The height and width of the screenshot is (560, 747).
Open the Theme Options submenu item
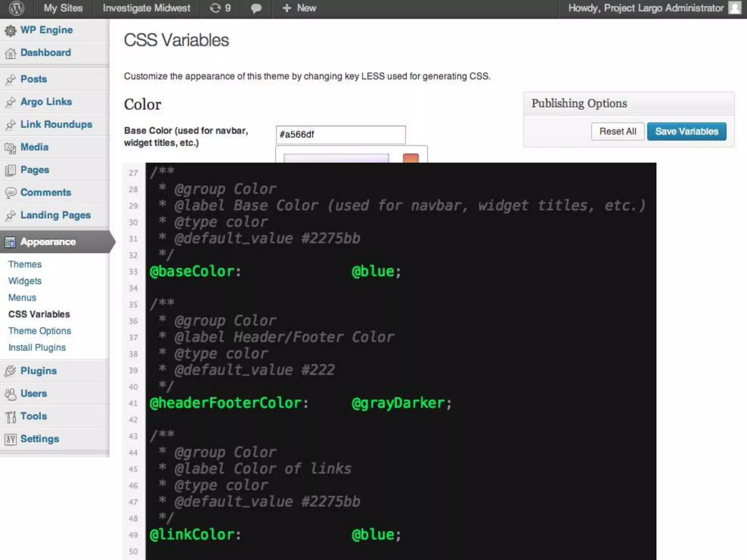pyautogui.click(x=40, y=331)
